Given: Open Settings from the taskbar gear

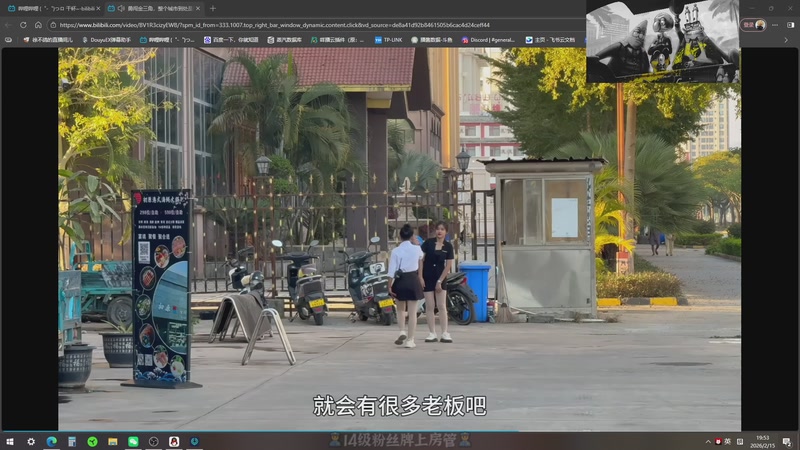Looking at the screenshot, I should click(31, 441).
